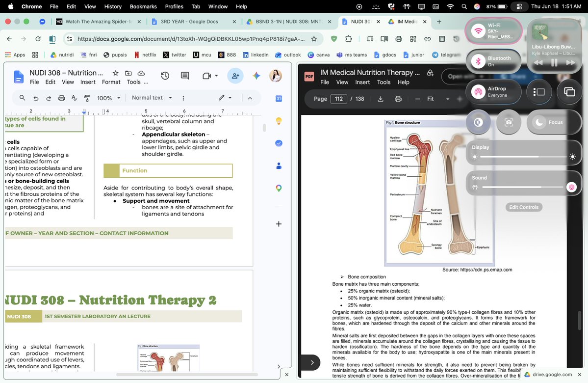The image size is (588, 383).
Task: Open the PDF Fit zoom dropdown
Action: tap(438, 99)
